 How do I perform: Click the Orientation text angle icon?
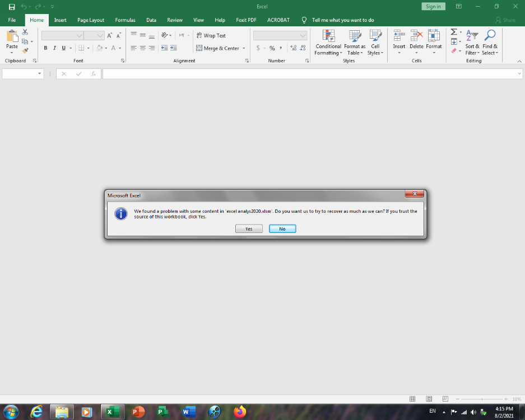(164, 35)
